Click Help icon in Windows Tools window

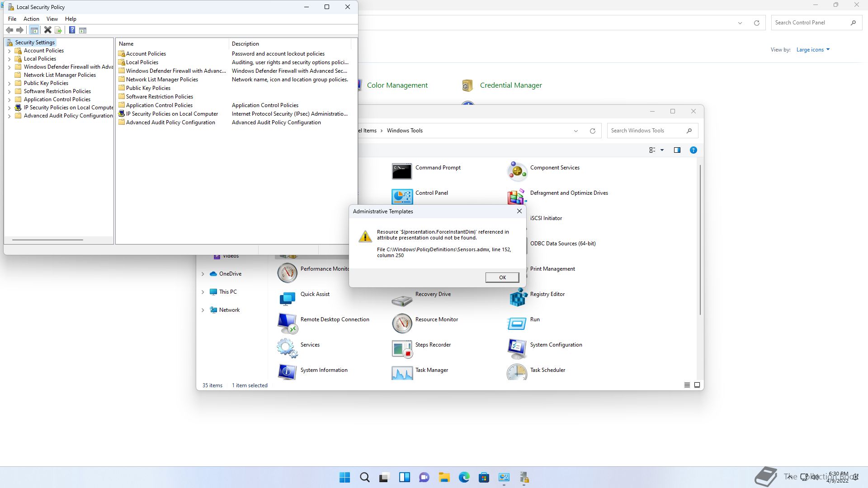693,150
